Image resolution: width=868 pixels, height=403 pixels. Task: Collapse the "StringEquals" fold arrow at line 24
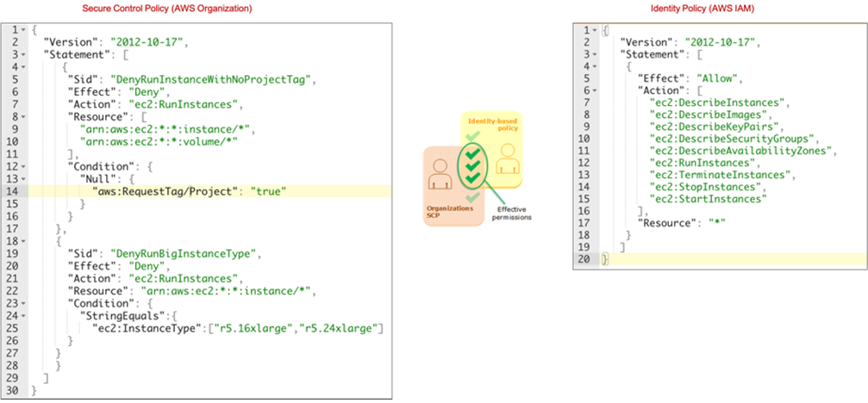pyautogui.click(x=23, y=316)
